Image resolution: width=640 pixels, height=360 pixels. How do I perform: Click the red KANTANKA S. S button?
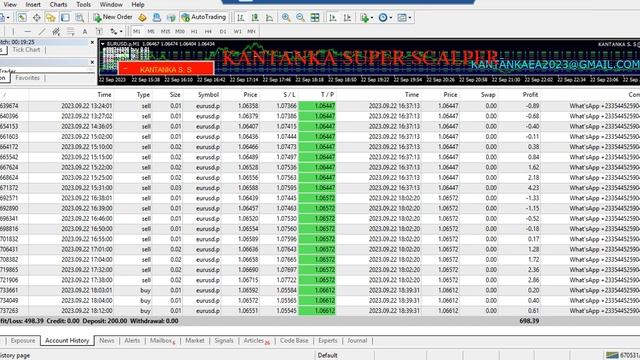click(166, 69)
